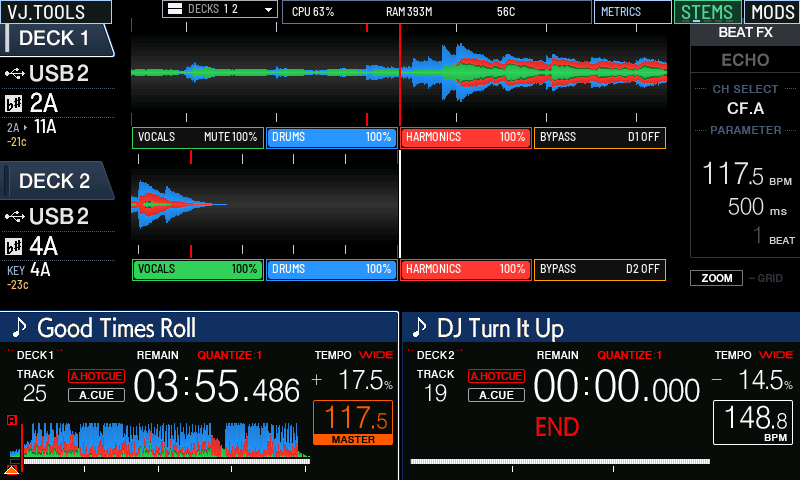
Task: Open the VJ.TOOLS menu
Action: (x=56, y=12)
